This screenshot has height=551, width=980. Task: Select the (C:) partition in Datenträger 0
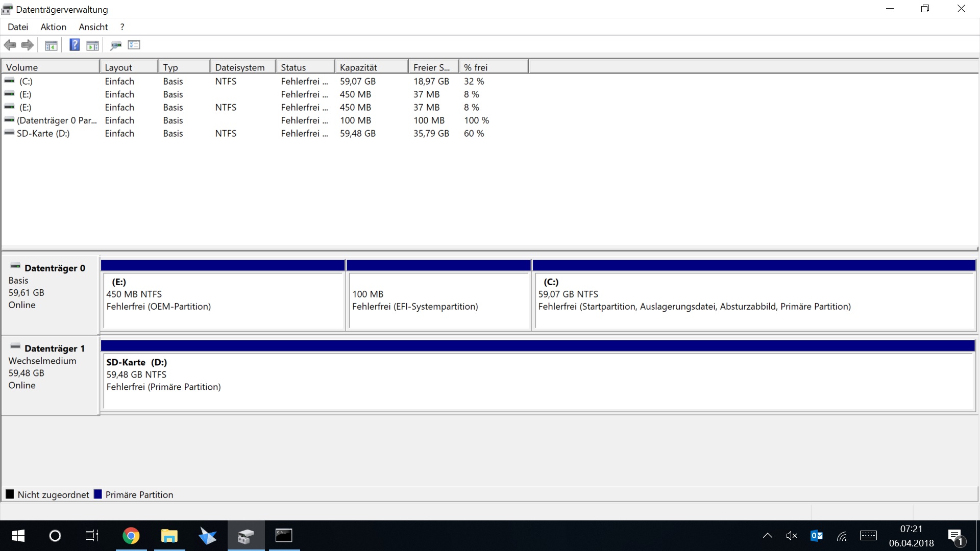[753, 301]
